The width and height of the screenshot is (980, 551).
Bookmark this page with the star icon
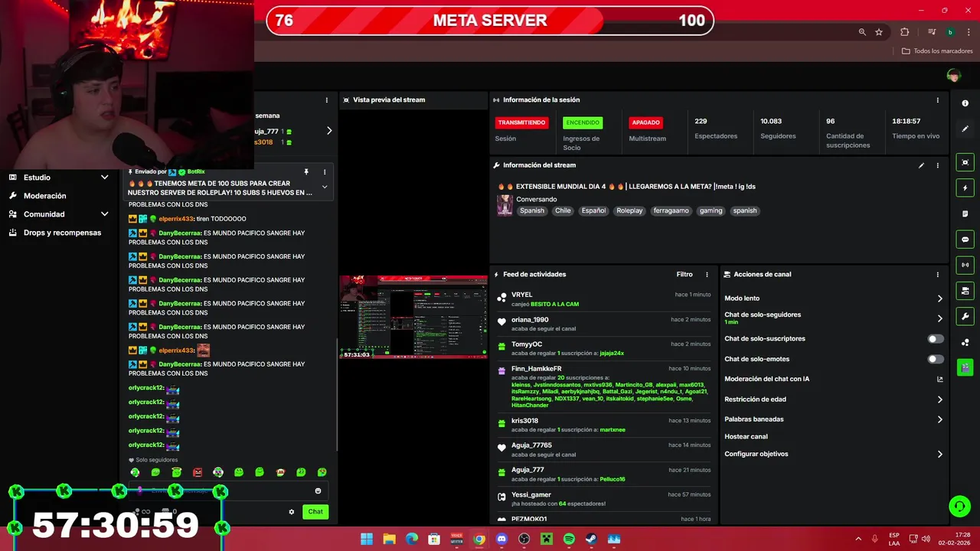tap(879, 32)
